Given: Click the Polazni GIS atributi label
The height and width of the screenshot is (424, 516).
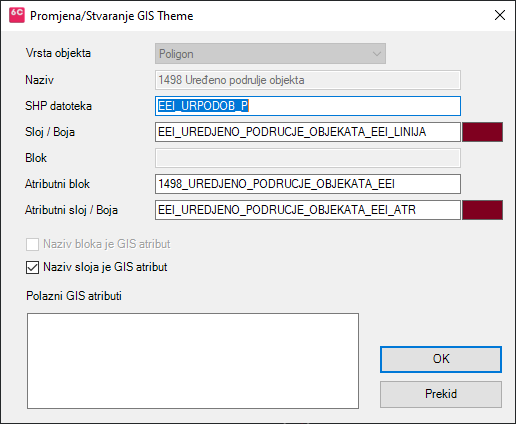Looking at the screenshot, I should tap(74, 296).
